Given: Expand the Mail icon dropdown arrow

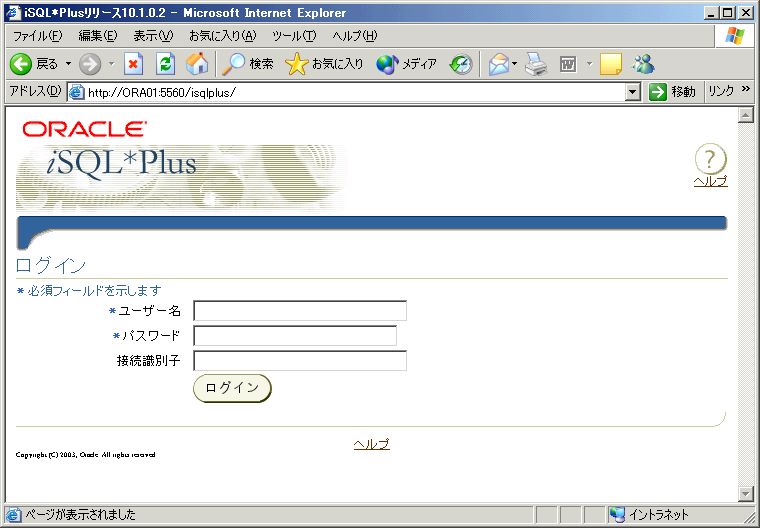Looking at the screenshot, I should 514,64.
